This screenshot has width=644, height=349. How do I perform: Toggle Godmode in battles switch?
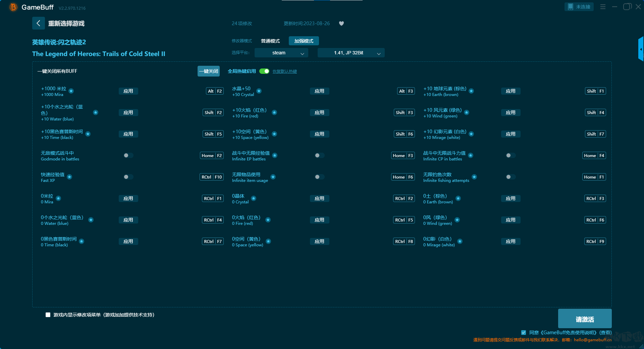(128, 155)
